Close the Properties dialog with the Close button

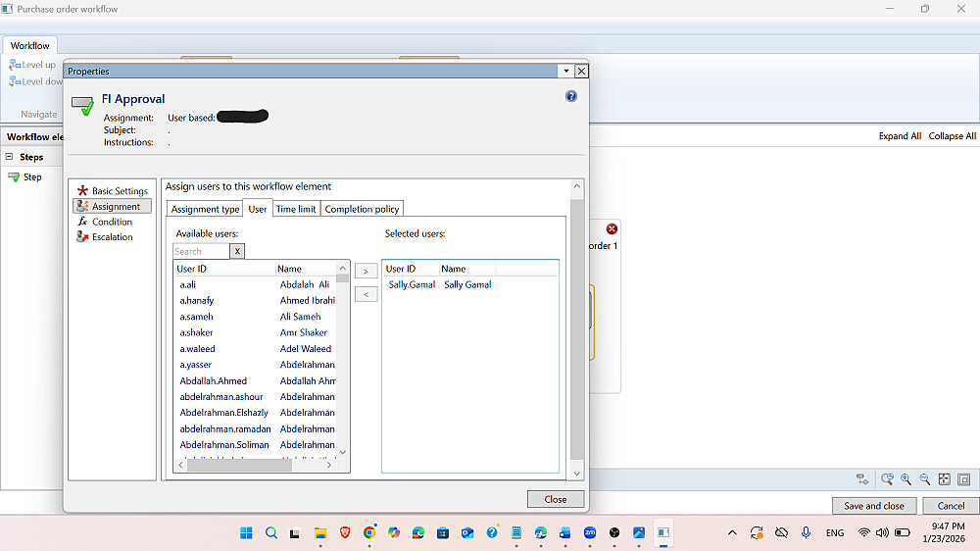556,499
